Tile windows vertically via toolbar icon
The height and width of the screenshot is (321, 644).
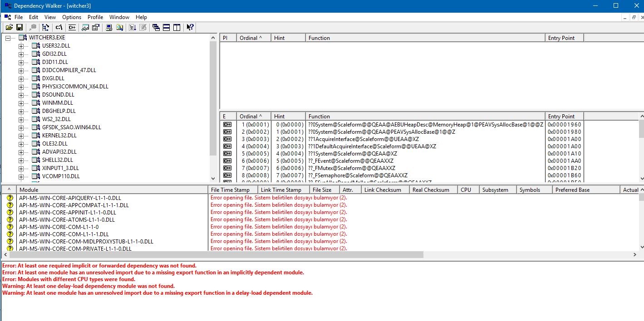pyautogui.click(x=177, y=28)
